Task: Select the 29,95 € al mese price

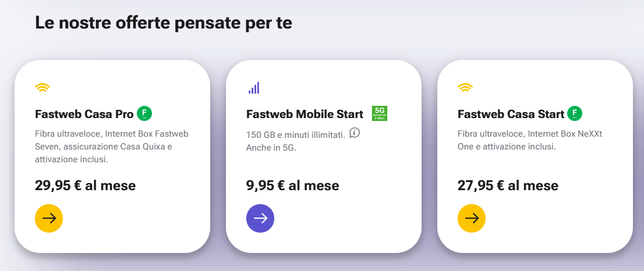Action: pyautogui.click(x=85, y=186)
